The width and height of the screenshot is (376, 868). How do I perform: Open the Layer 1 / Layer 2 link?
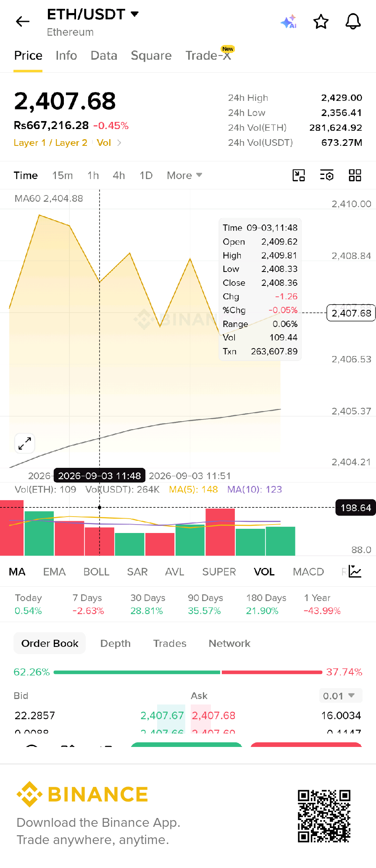coord(50,143)
